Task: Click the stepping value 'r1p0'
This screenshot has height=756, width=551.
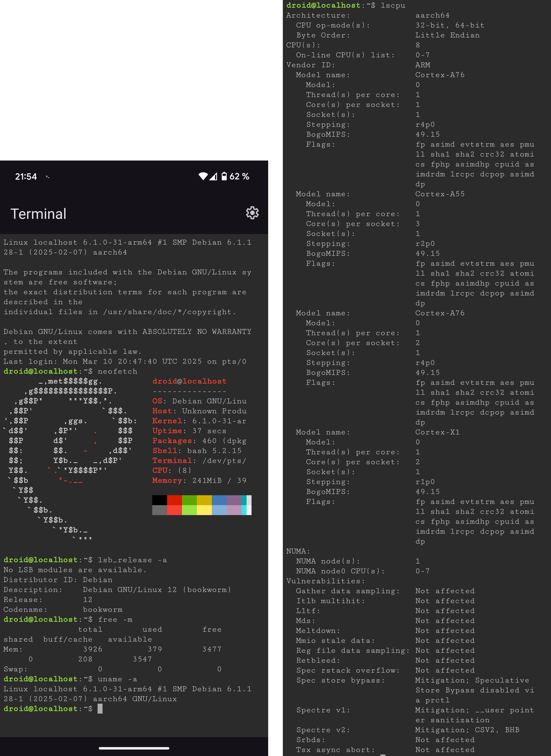Action: point(425,482)
